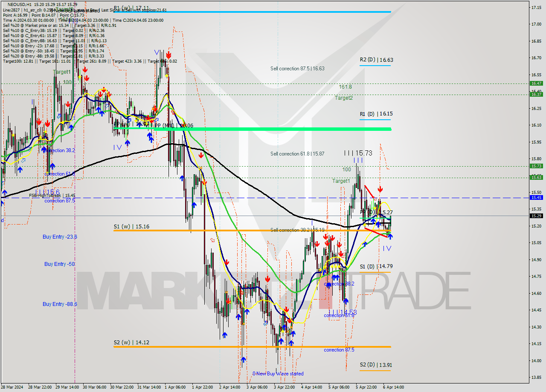
Task: Select the 'Target2' label
Action: tap(344, 98)
